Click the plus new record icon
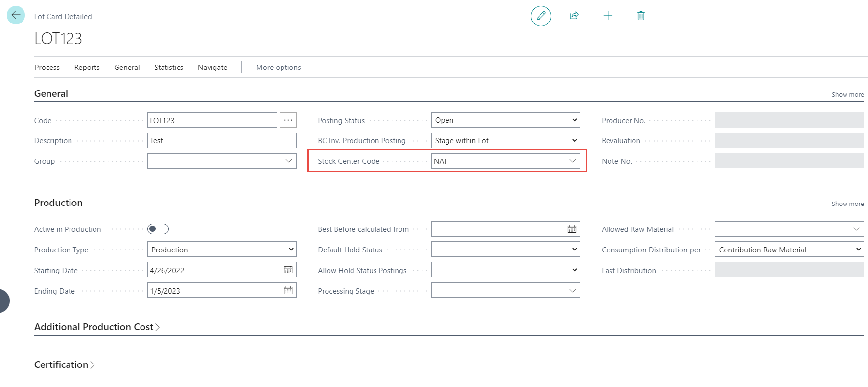 (x=608, y=16)
